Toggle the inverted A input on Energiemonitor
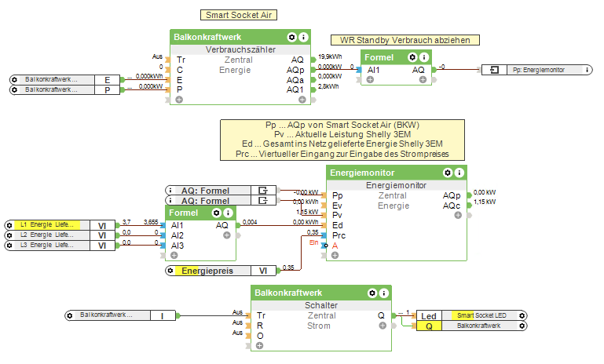 click(326, 246)
